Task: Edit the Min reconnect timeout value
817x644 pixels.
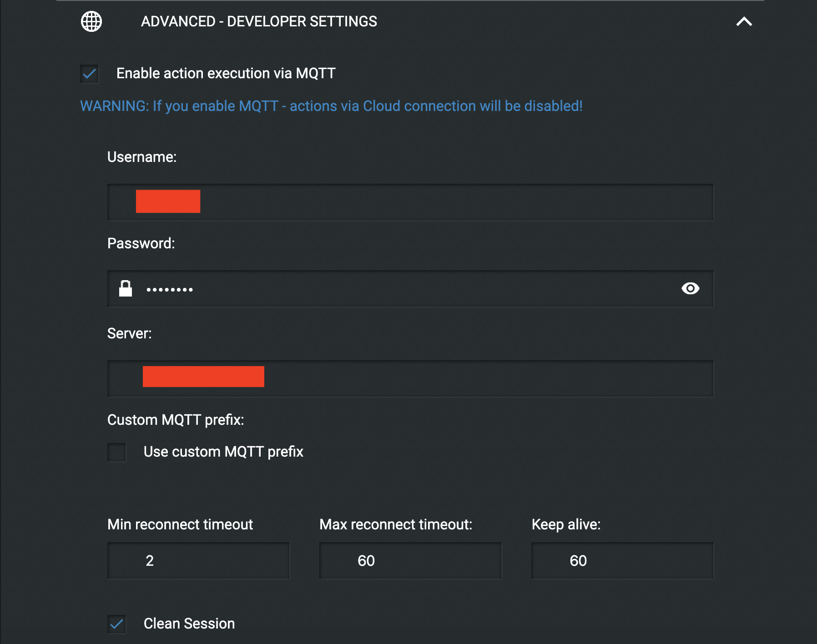Action: point(198,560)
